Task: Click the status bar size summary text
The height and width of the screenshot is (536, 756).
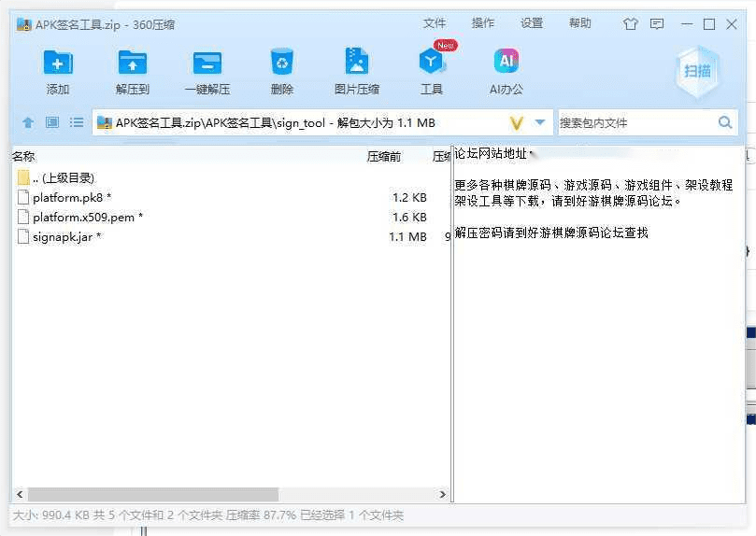Action: click(x=208, y=515)
